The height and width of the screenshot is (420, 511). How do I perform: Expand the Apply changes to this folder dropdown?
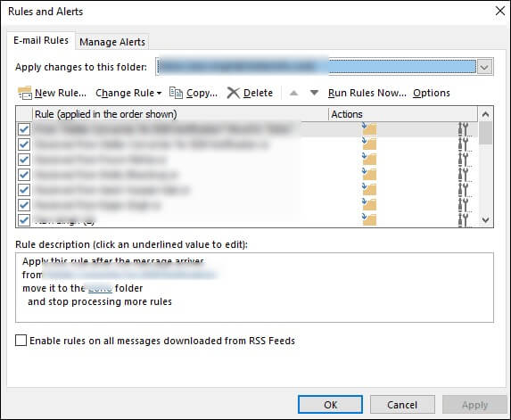point(484,67)
